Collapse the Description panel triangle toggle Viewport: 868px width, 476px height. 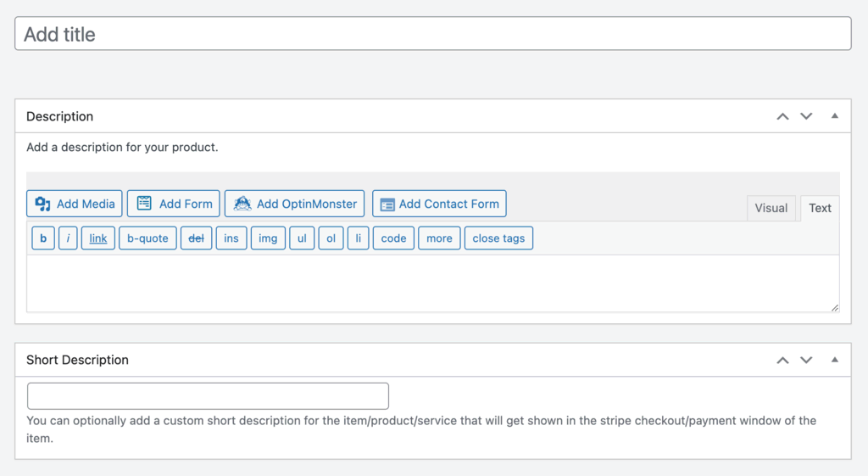834,115
